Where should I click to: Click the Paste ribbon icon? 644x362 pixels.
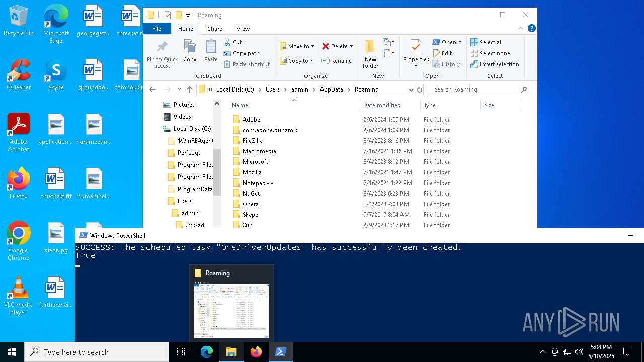coord(211,51)
